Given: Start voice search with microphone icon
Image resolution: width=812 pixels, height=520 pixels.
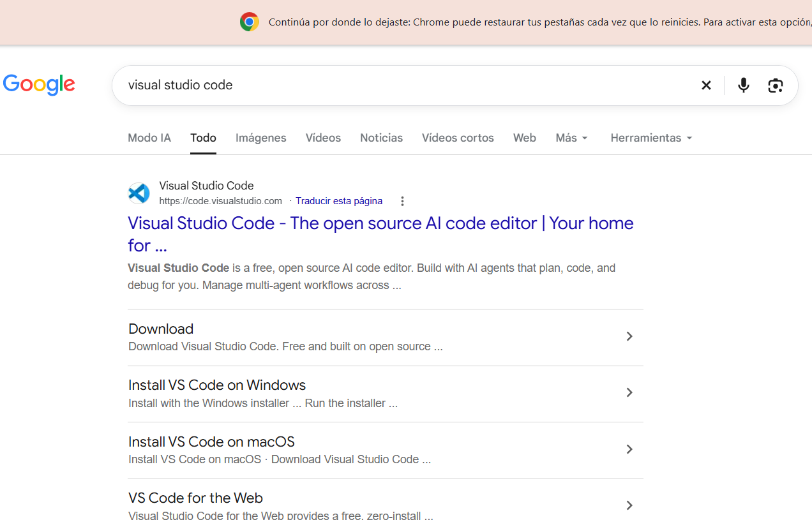Looking at the screenshot, I should point(743,85).
